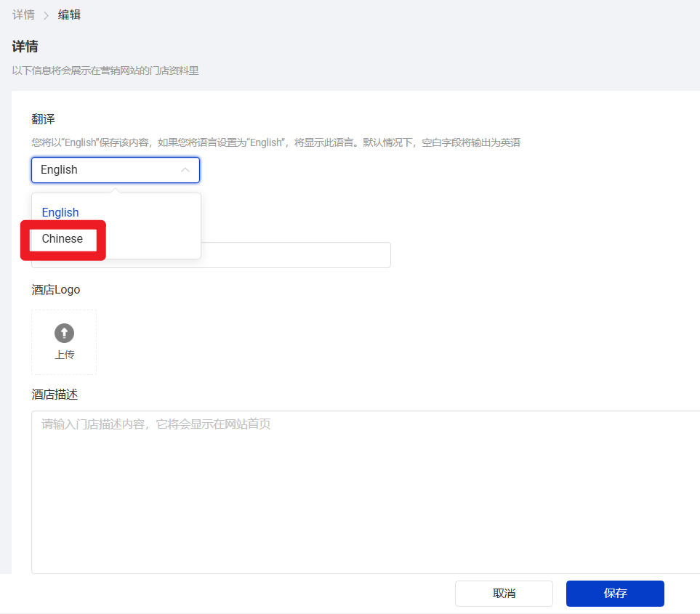Image resolution: width=700 pixels, height=614 pixels.
Task: Click the 翻译 section label
Action: (43, 119)
